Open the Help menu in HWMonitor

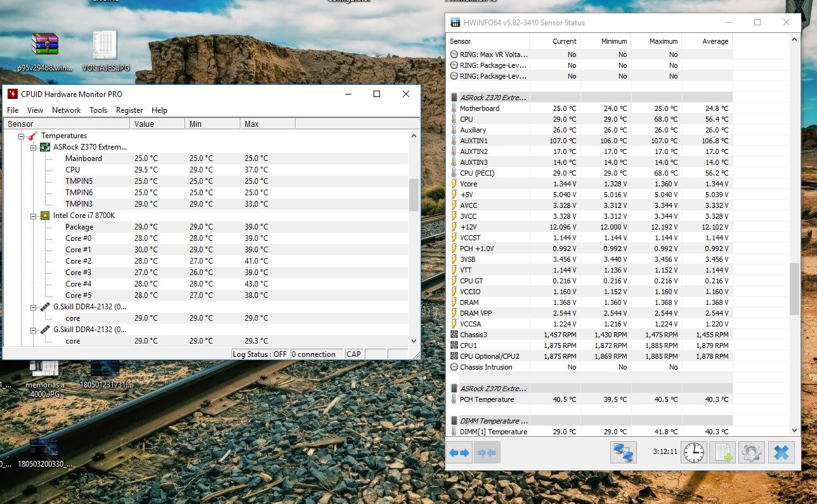[159, 110]
